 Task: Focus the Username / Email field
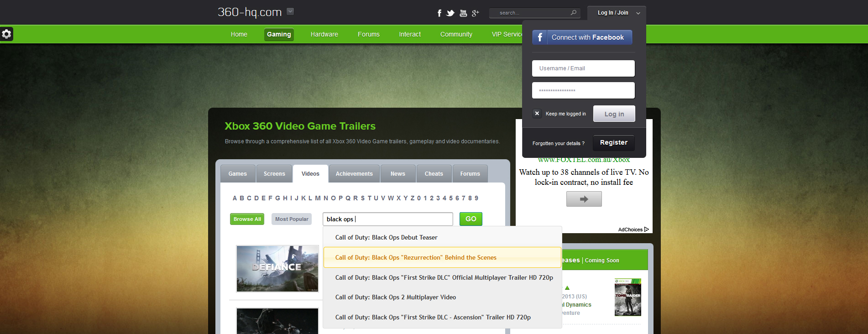583,68
